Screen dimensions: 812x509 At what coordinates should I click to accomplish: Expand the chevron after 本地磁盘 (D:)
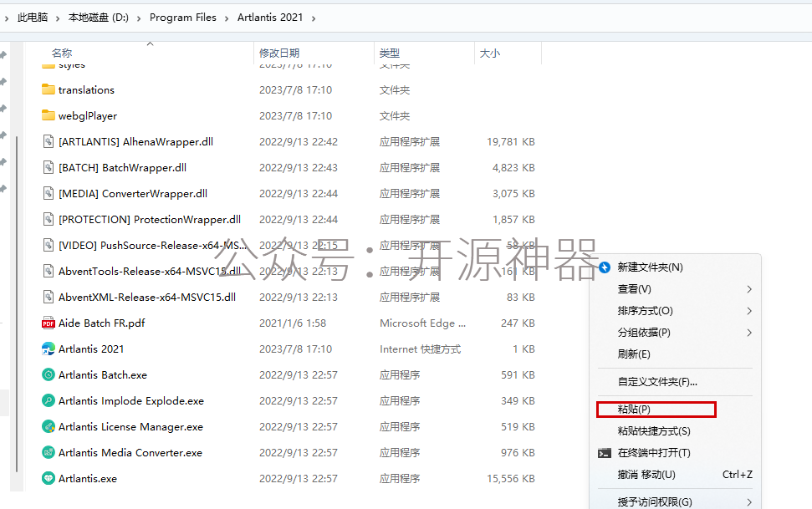(139, 18)
